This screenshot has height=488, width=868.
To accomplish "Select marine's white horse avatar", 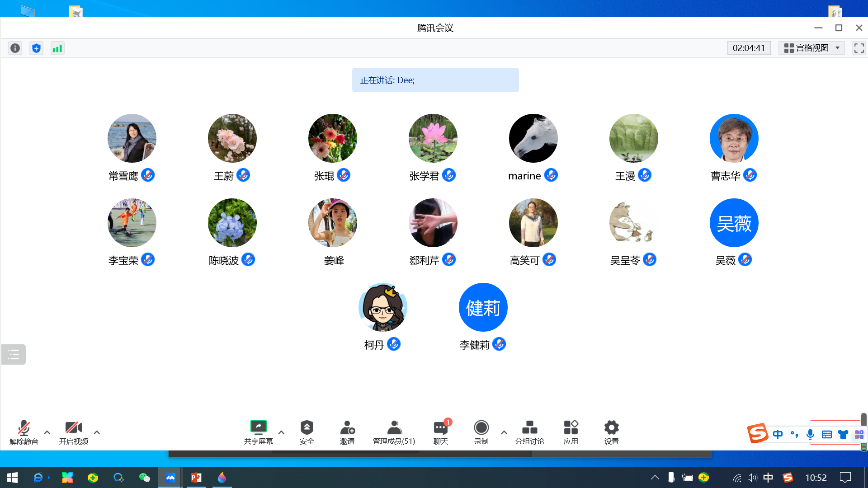I will [533, 138].
